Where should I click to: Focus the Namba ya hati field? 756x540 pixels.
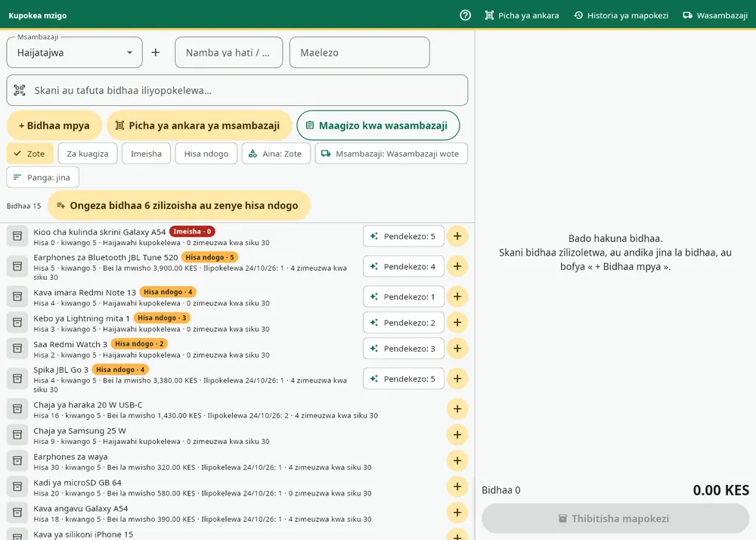229,52
